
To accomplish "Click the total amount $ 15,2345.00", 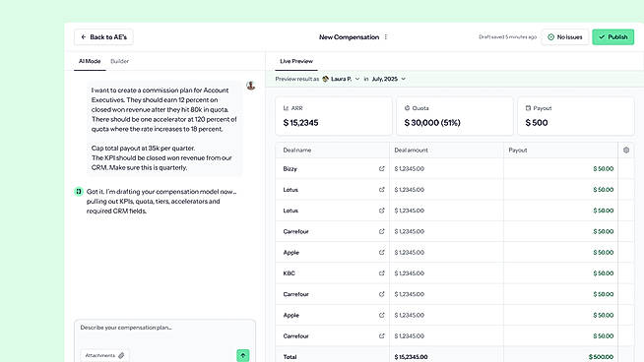I will click(x=411, y=357).
